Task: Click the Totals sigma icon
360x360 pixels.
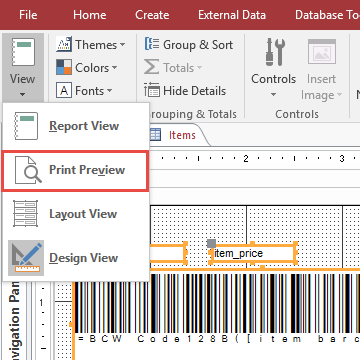Action: (x=151, y=67)
